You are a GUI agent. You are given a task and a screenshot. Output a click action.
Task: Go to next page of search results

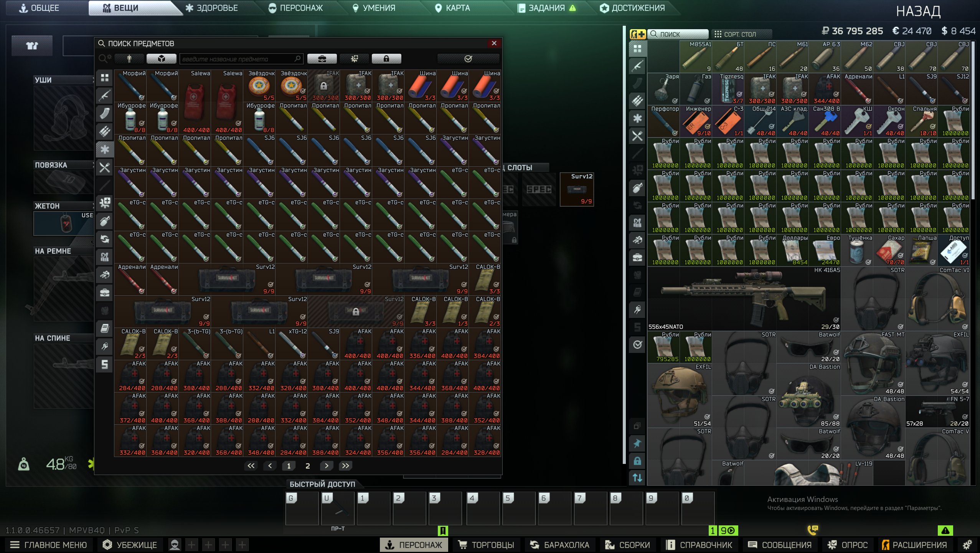tap(327, 466)
